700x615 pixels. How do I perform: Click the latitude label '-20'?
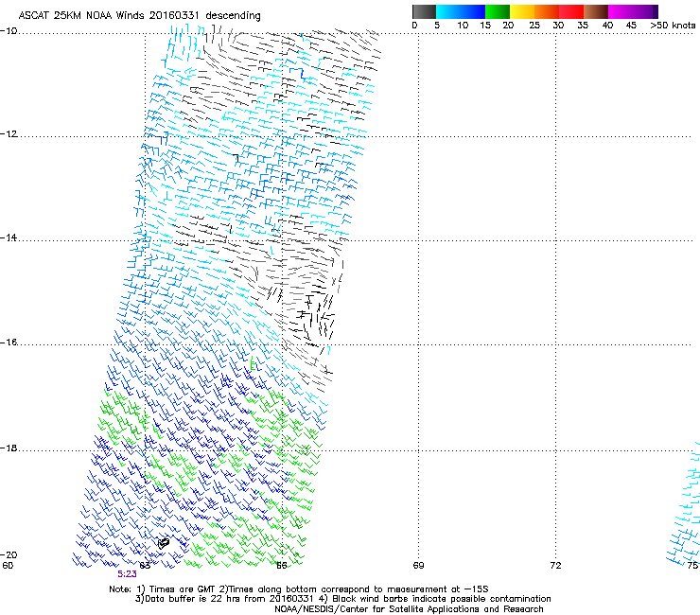[x=9, y=554]
